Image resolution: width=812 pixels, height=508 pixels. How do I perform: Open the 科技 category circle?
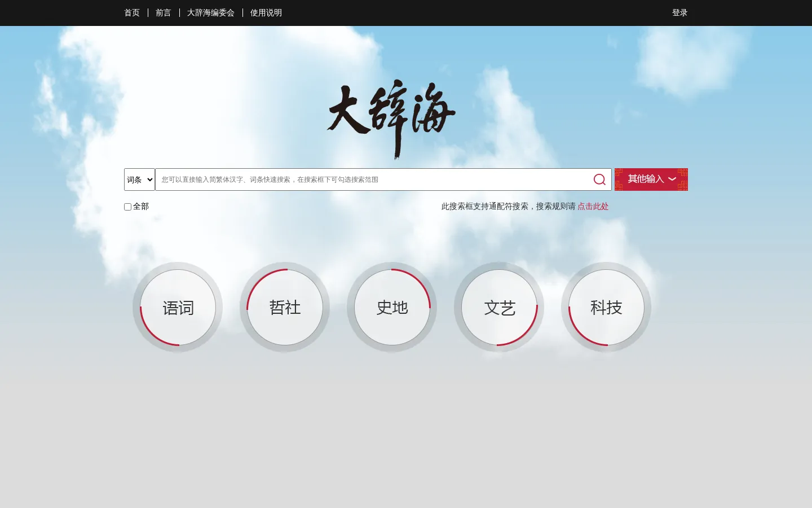click(x=606, y=307)
